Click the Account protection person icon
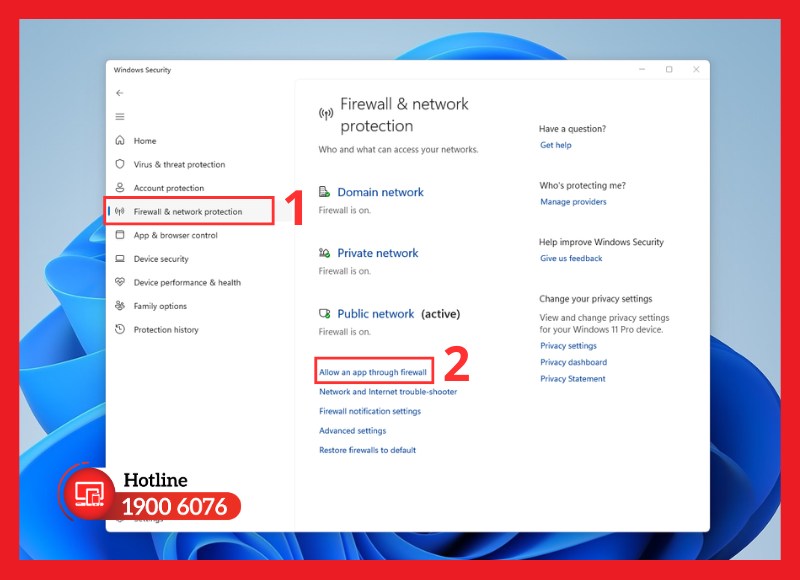Image resolution: width=800 pixels, height=580 pixels. (120, 187)
